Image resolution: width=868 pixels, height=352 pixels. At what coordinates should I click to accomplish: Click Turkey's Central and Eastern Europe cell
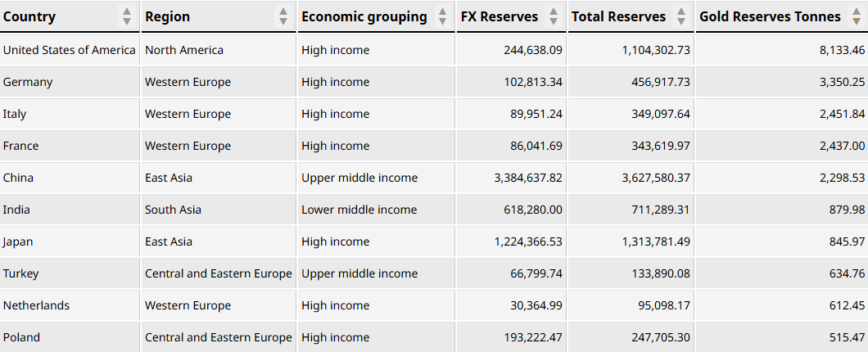click(x=218, y=273)
